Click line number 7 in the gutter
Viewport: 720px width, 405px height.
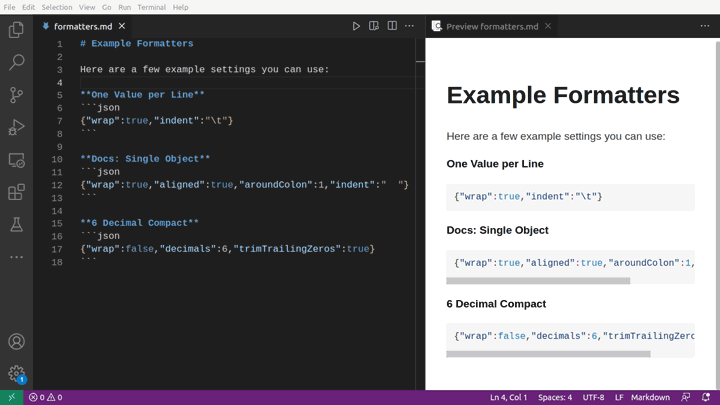(60, 121)
